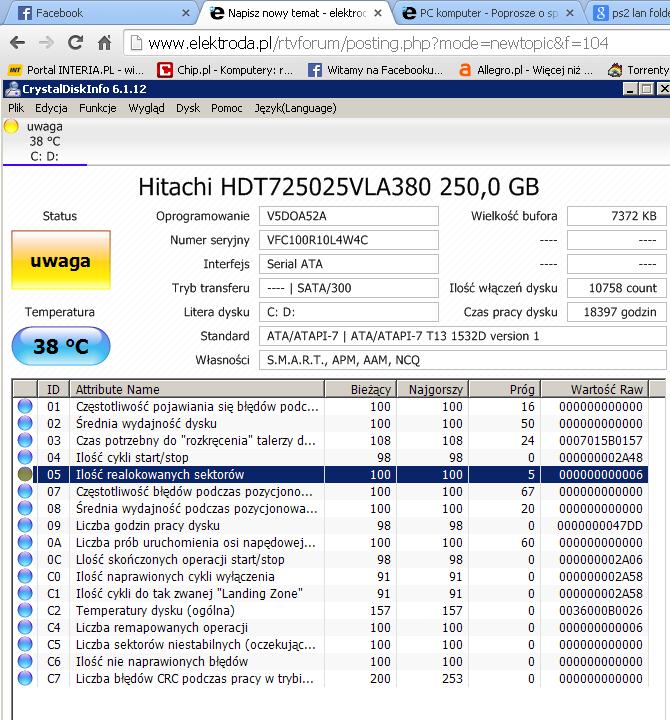
Task: Click the blue status dot for attribute 0C
Action: tap(25, 559)
